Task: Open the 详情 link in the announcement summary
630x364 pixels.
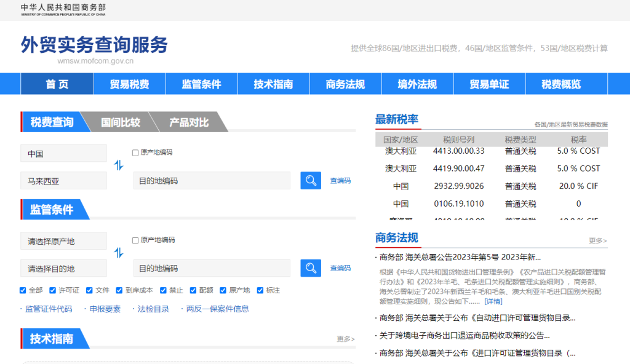Action: pyautogui.click(x=493, y=301)
